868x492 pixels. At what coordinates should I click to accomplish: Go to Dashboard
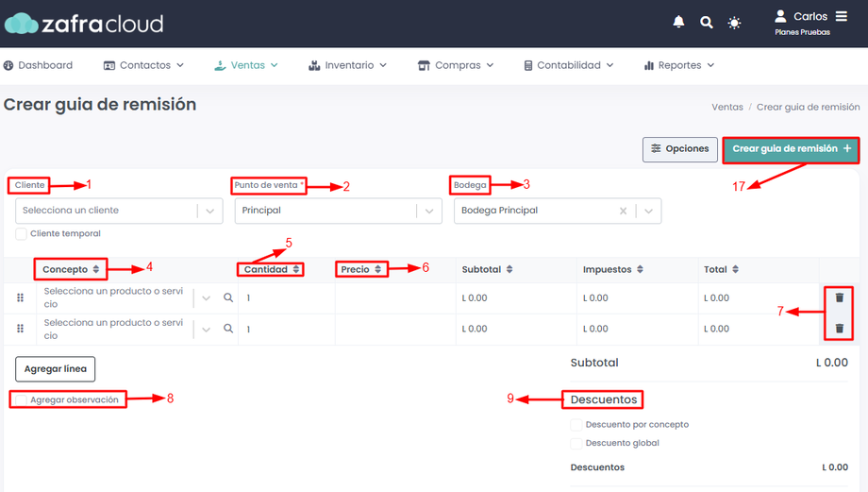coord(38,65)
